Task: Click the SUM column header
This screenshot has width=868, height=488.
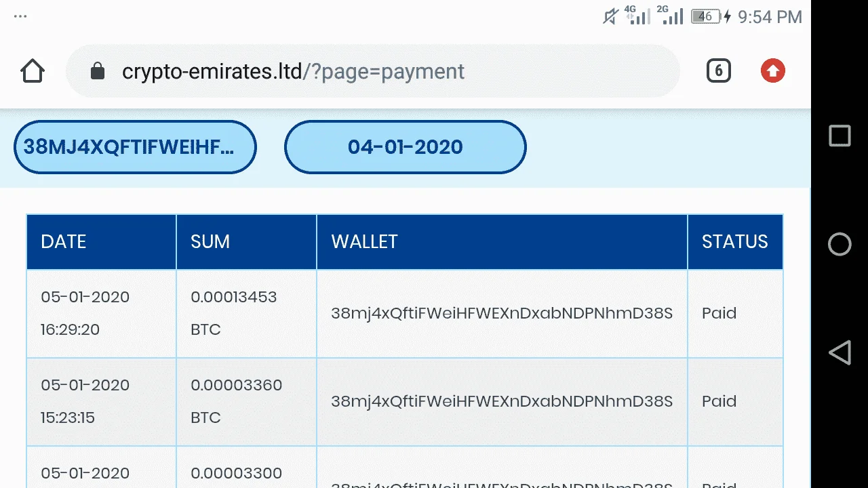Action: [247, 242]
